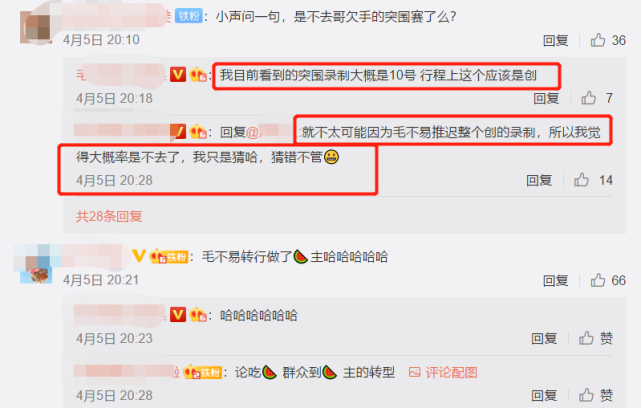
Task: Open the first commenter's avatar
Action: coord(36,27)
